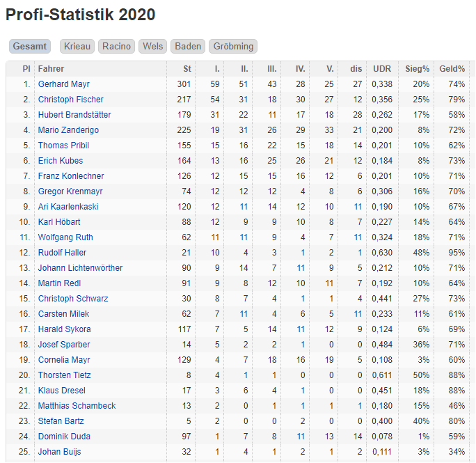Viewport: 476px width, 463px height.
Task: Show the Baden tab
Action: (188, 46)
